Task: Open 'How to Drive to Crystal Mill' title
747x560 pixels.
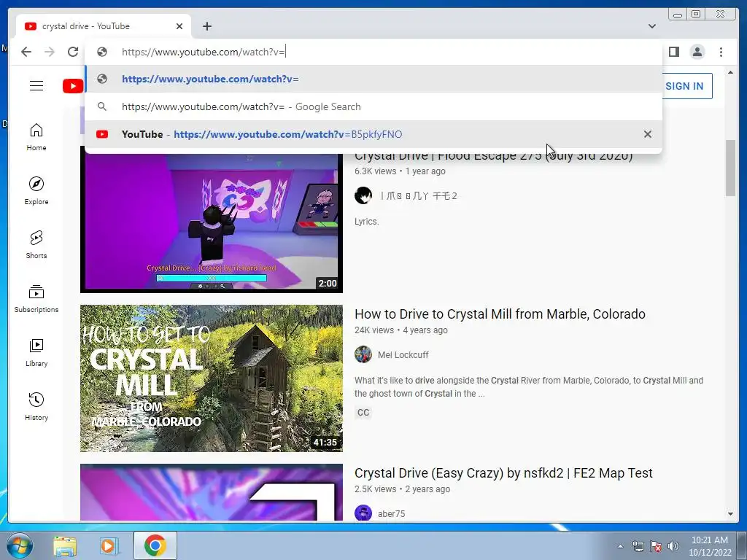Action: (500, 314)
